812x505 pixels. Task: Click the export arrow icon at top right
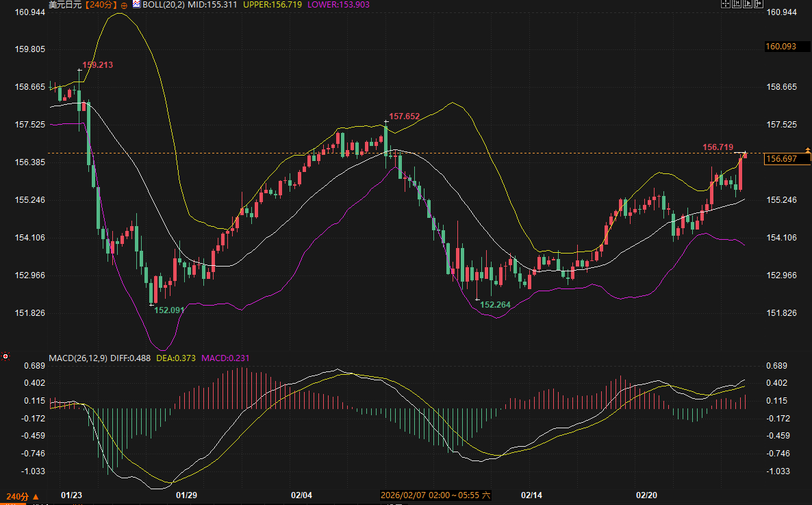coord(758,4)
